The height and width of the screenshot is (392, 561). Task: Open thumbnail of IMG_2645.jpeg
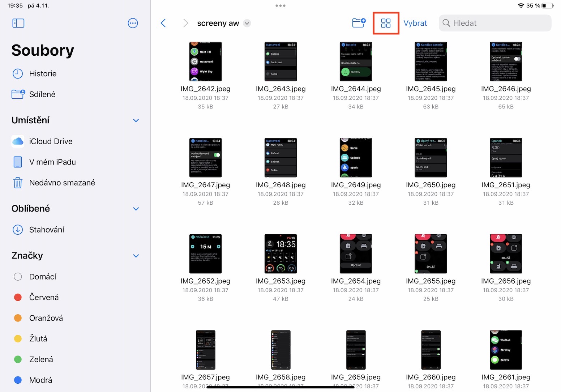coord(431,61)
